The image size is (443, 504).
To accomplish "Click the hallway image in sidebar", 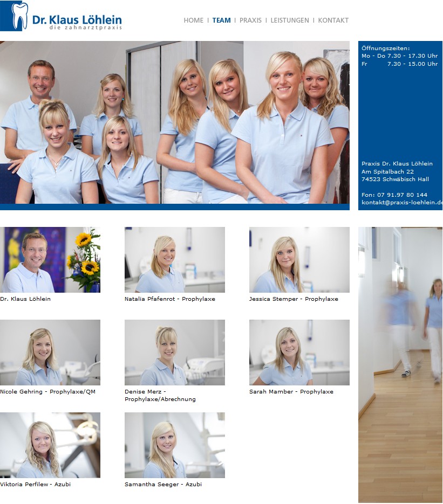I will [400, 364].
